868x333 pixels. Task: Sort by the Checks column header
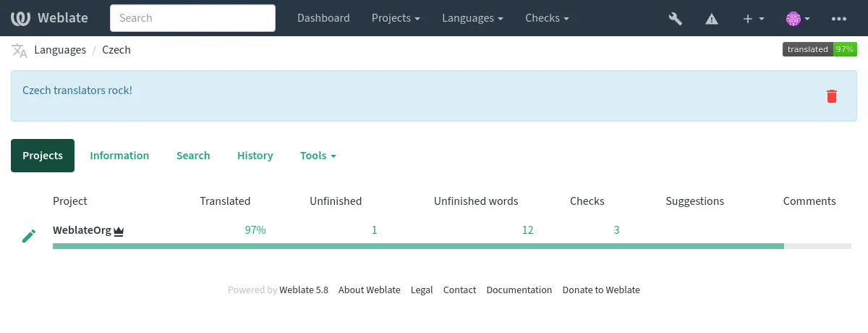[x=587, y=201]
